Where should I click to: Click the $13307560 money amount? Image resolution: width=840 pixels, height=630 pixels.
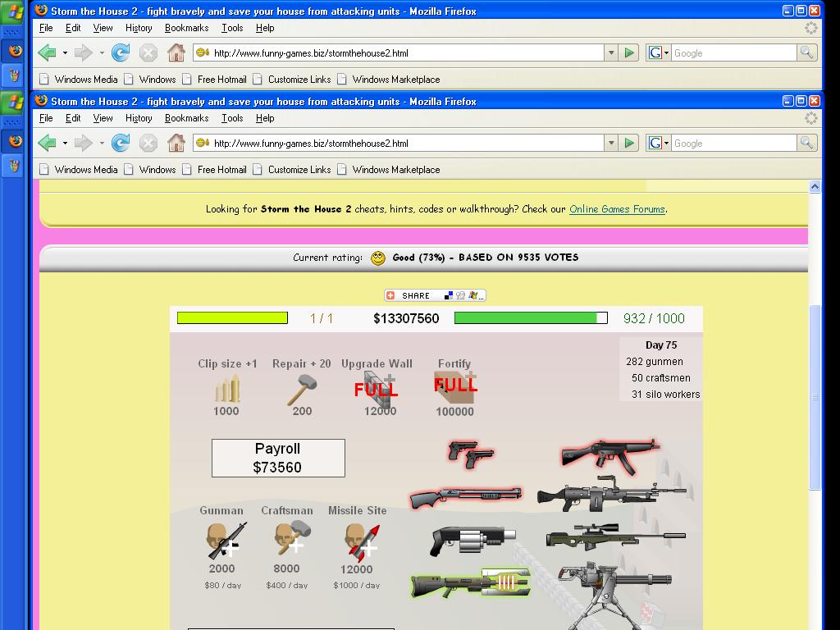[x=406, y=319]
